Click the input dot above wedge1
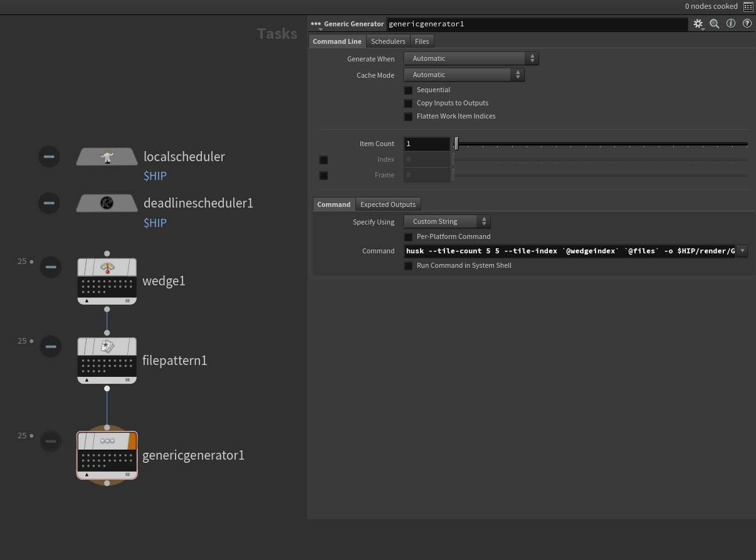 pos(107,253)
